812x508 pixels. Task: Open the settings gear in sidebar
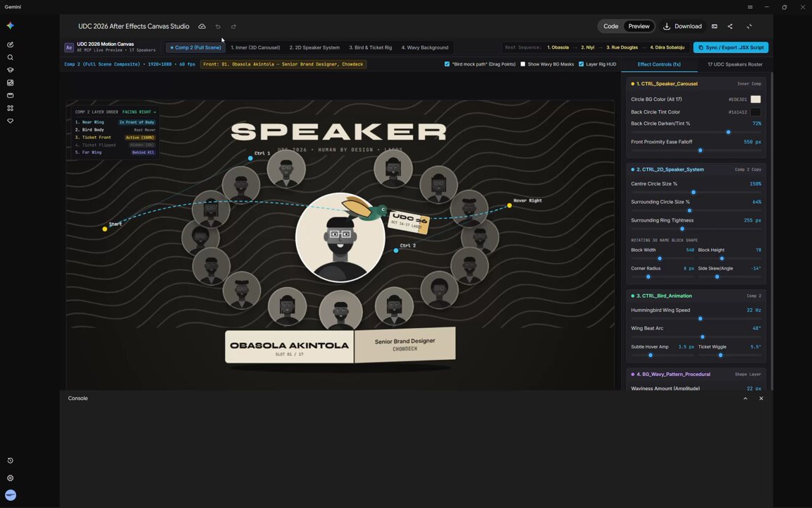point(11,478)
